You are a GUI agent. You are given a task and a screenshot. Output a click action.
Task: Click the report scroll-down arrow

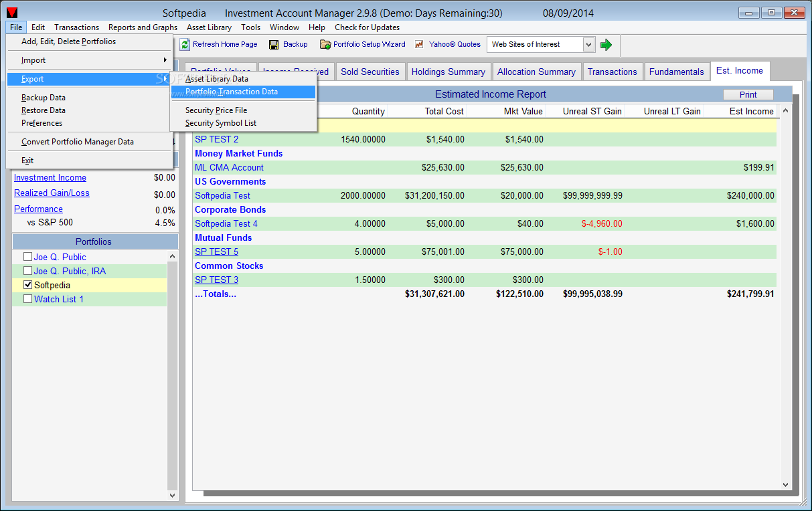786,484
